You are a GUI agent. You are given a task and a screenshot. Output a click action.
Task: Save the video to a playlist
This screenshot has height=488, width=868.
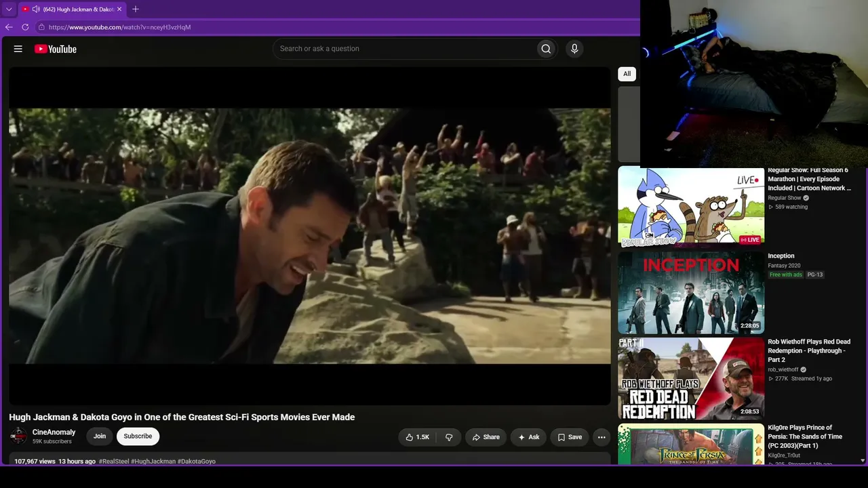click(570, 437)
